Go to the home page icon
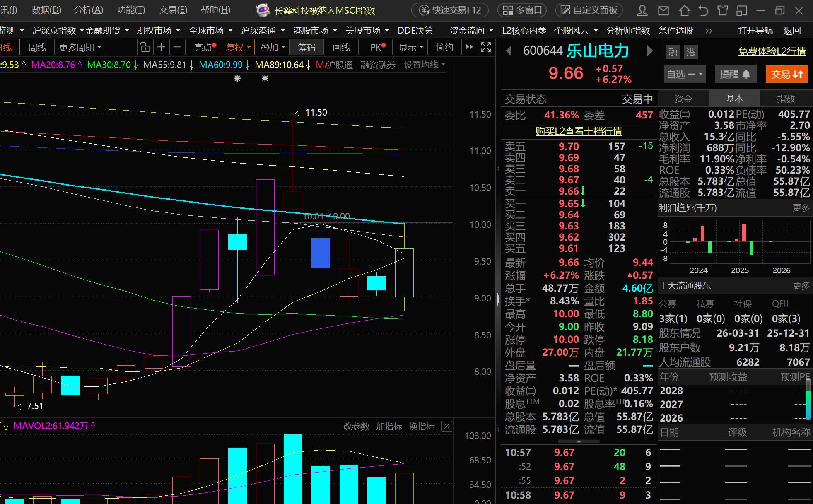 (x=684, y=10)
